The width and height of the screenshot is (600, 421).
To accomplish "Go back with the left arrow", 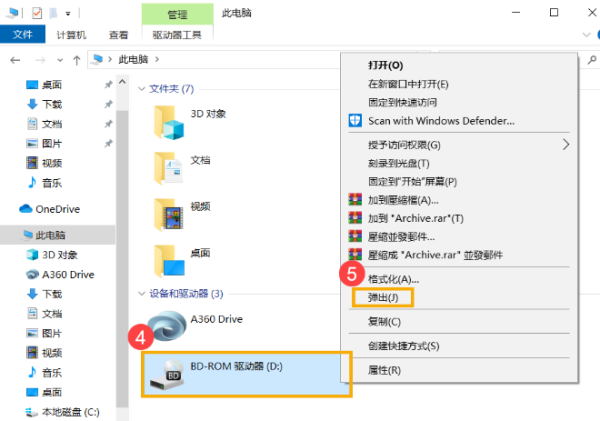I will coord(15,60).
